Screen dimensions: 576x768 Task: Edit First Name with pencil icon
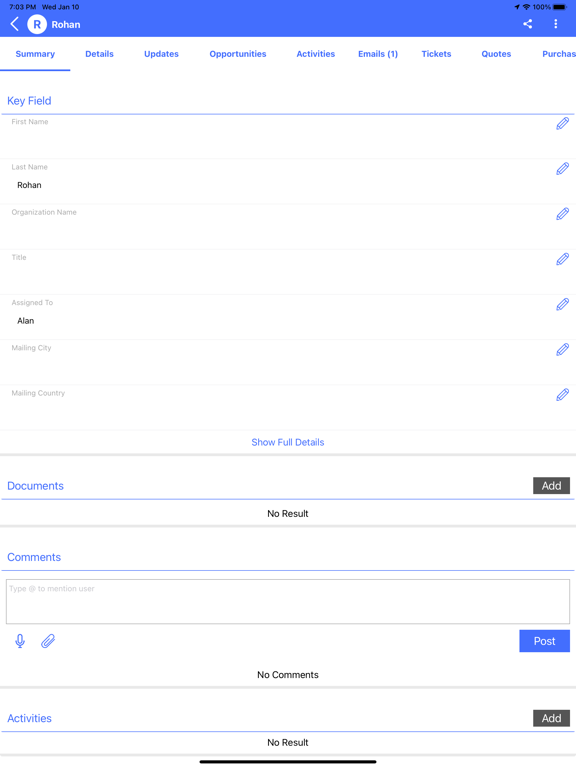pos(562,123)
